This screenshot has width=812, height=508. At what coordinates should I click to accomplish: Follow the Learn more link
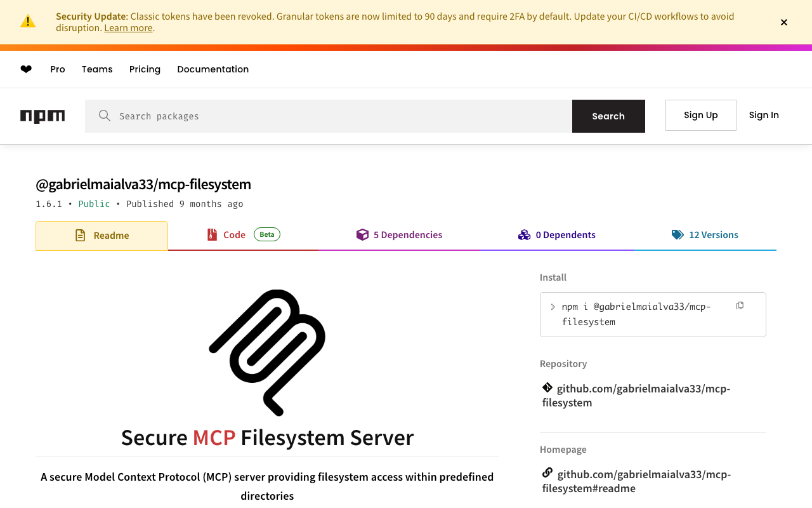[128, 28]
